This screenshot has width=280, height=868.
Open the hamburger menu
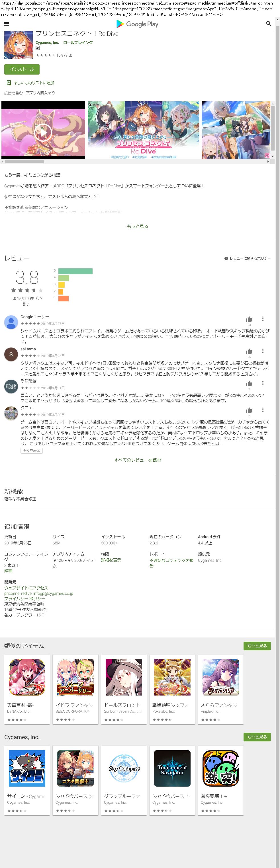click(7, 24)
